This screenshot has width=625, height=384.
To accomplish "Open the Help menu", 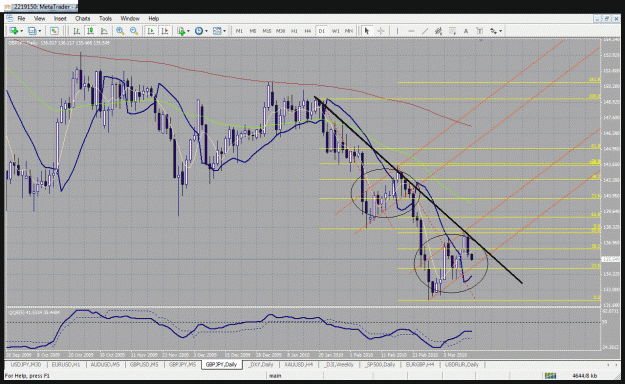I will coord(153,18).
